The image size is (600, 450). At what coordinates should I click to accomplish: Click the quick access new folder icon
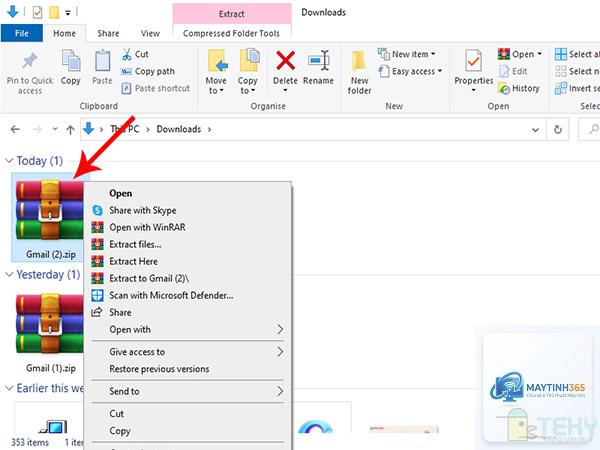click(54, 13)
